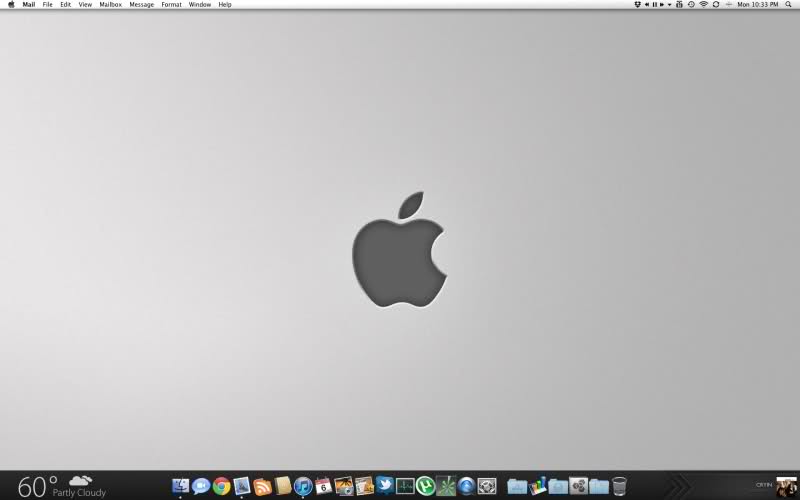The height and width of the screenshot is (500, 800).
Task: Open the Apple menu
Action: [11, 4]
